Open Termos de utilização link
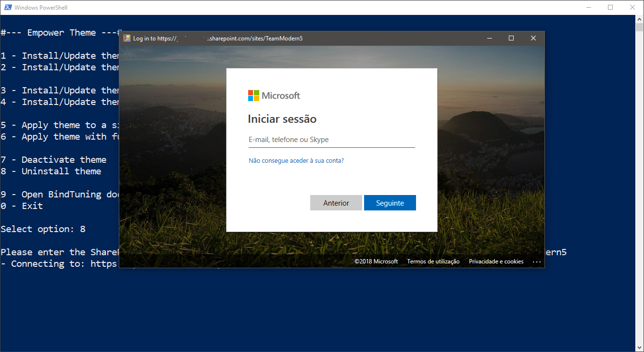Image resolution: width=644 pixels, height=352 pixels. click(433, 261)
